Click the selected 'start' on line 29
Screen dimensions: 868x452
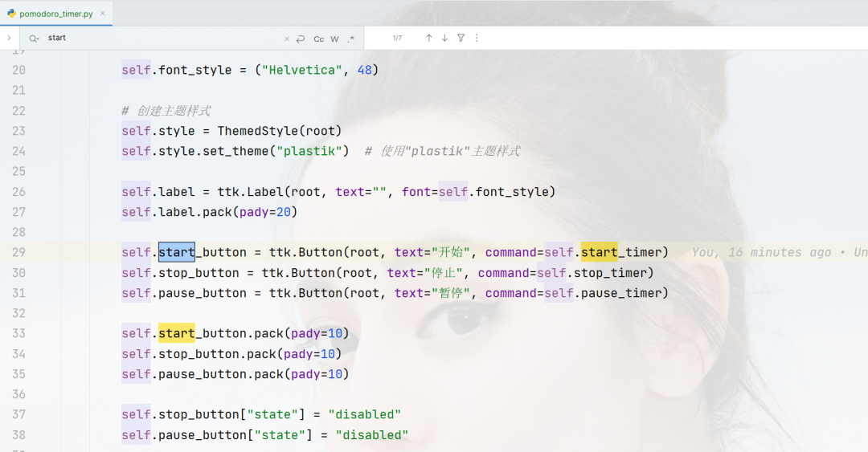point(177,252)
